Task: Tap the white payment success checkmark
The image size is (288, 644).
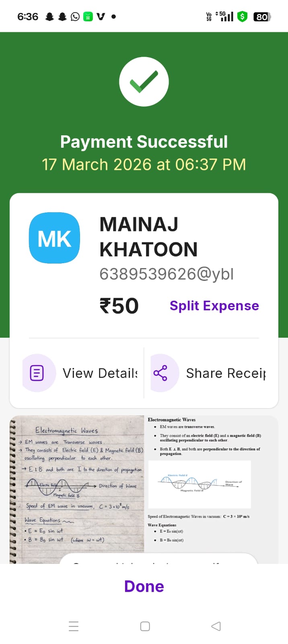Action: pos(144,82)
